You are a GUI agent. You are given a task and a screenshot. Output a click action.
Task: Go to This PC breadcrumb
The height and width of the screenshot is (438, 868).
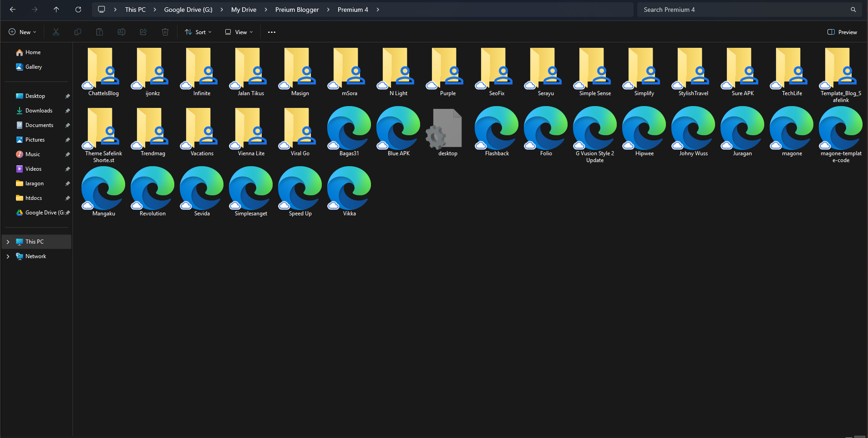(135, 10)
